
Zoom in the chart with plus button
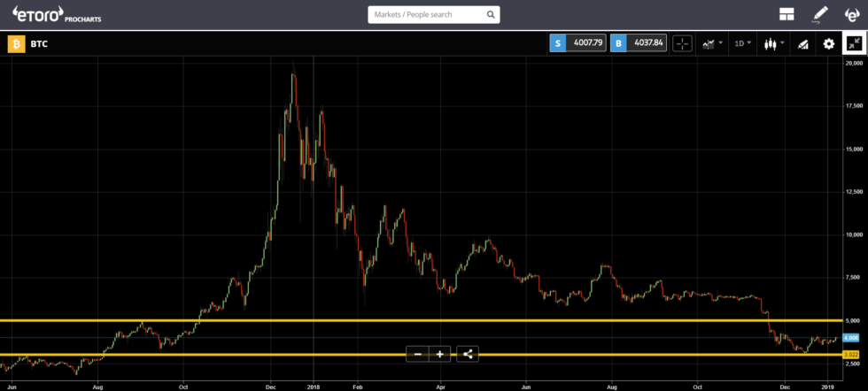440,354
